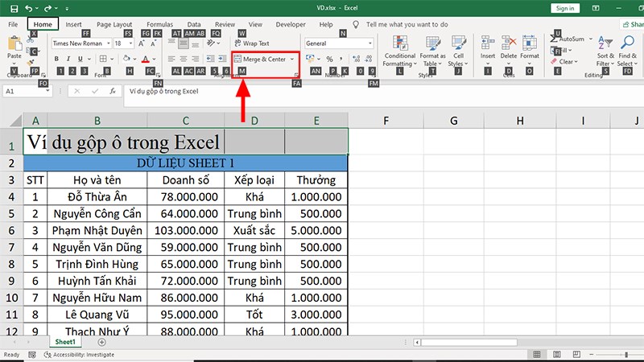Click the Paste clipboard icon

coord(14,43)
